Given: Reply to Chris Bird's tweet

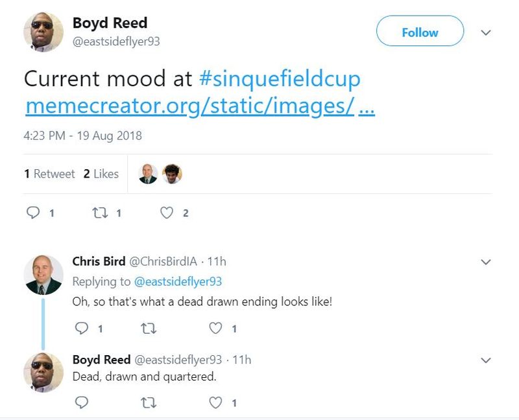Looking at the screenshot, I should 82,329.
